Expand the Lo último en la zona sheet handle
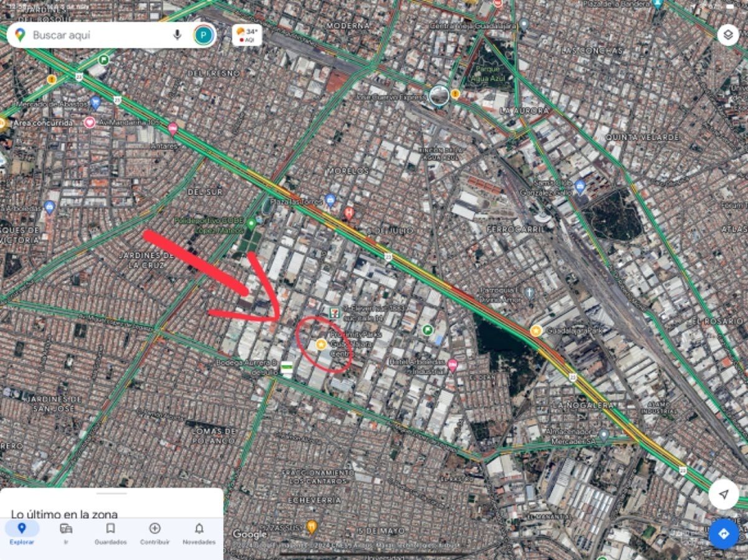 point(112,493)
